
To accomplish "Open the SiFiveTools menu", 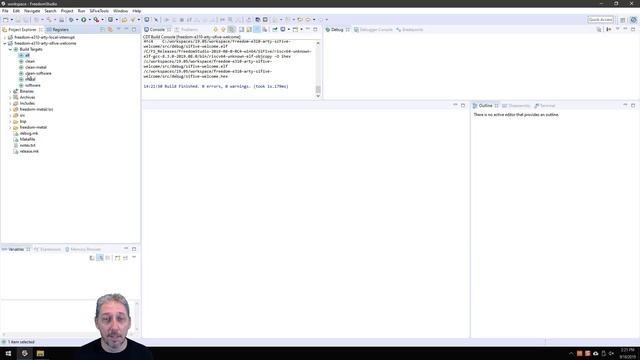I will point(99,11).
